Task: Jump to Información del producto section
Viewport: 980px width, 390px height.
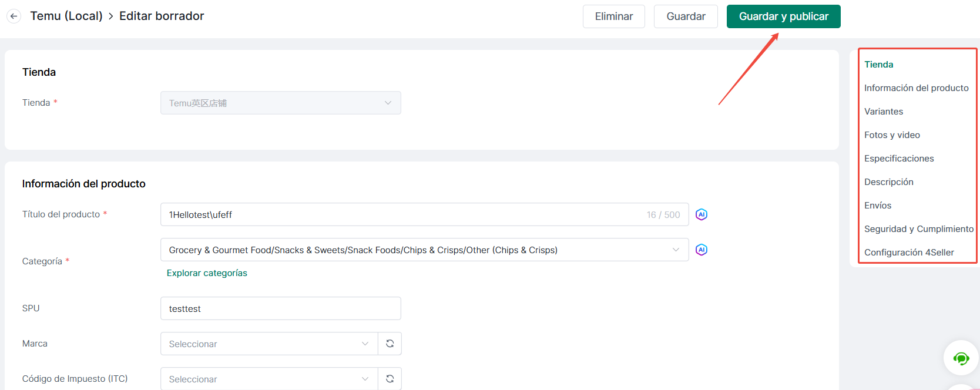Action: point(916,88)
